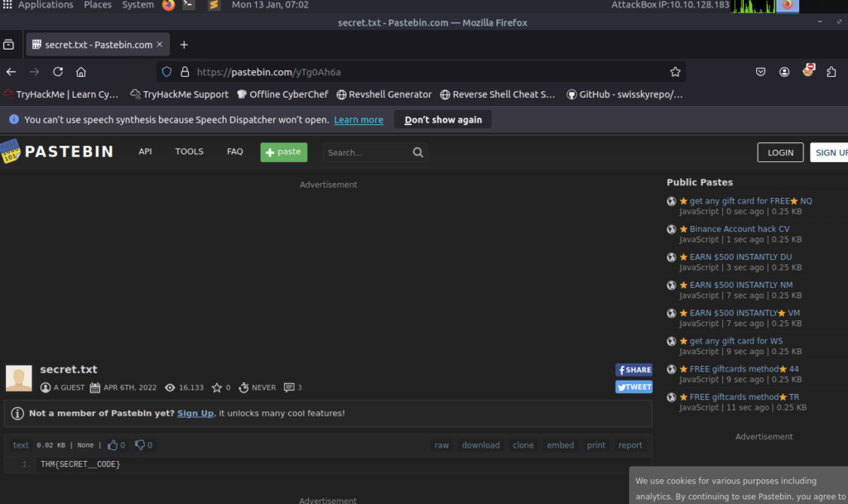Click the system clock in panel
This screenshot has height=504, width=848.
pyautogui.click(x=270, y=5)
